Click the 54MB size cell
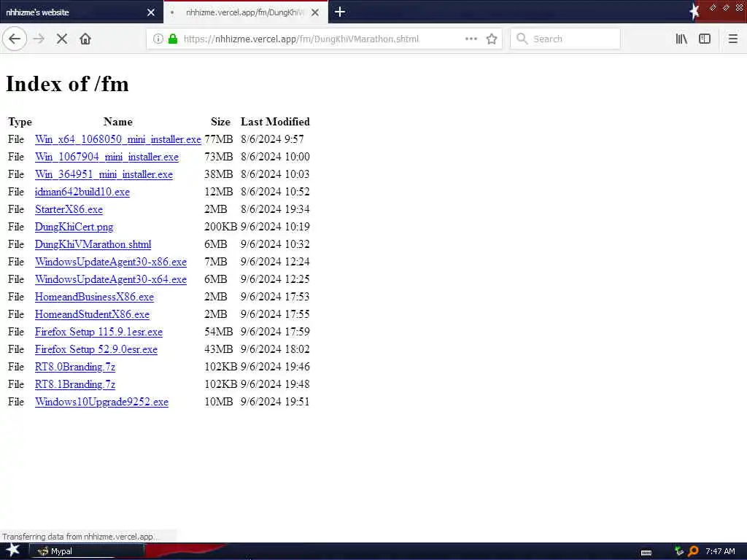 (x=219, y=332)
